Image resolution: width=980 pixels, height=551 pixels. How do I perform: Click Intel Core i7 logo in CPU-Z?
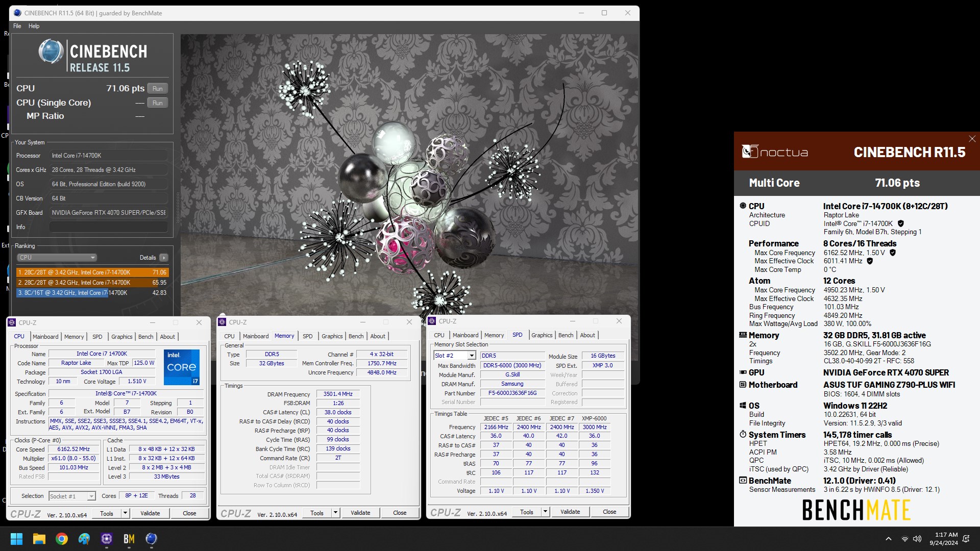[x=181, y=367]
